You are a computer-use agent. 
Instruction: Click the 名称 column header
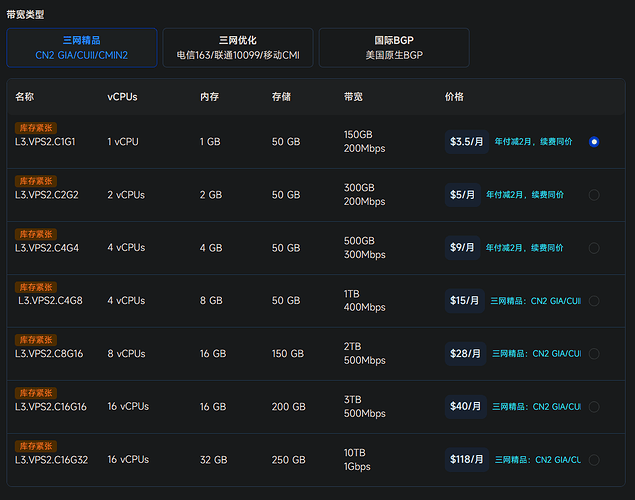coord(25,96)
